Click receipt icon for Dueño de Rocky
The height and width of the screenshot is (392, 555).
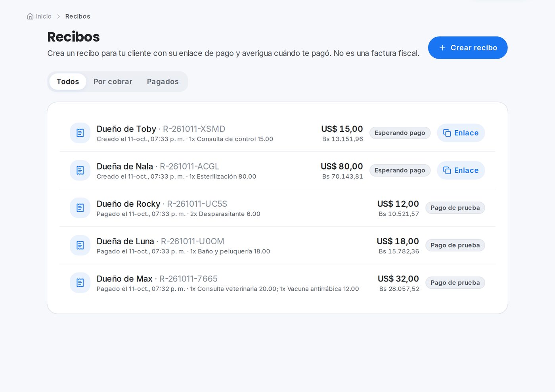point(80,208)
